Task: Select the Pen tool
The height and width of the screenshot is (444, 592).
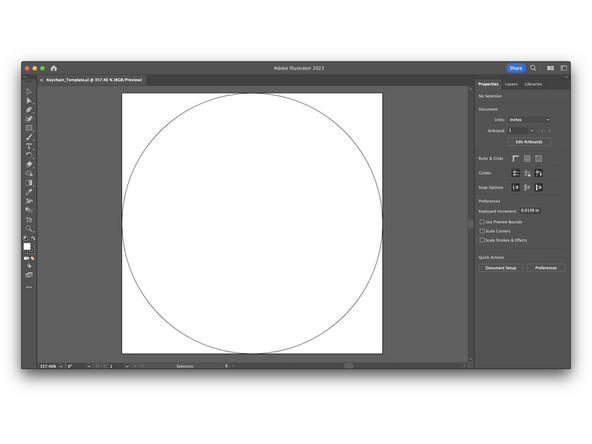Action: click(x=29, y=110)
